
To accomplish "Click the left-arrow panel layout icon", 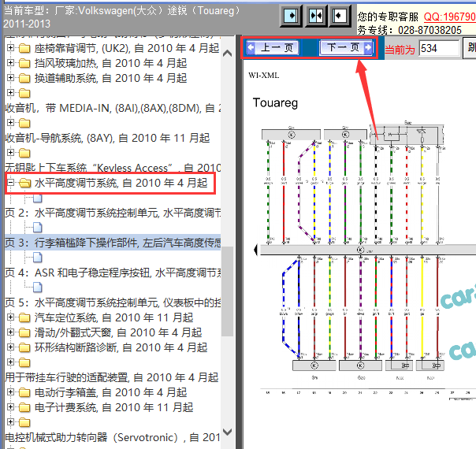I will pyautogui.click(x=340, y=16).
